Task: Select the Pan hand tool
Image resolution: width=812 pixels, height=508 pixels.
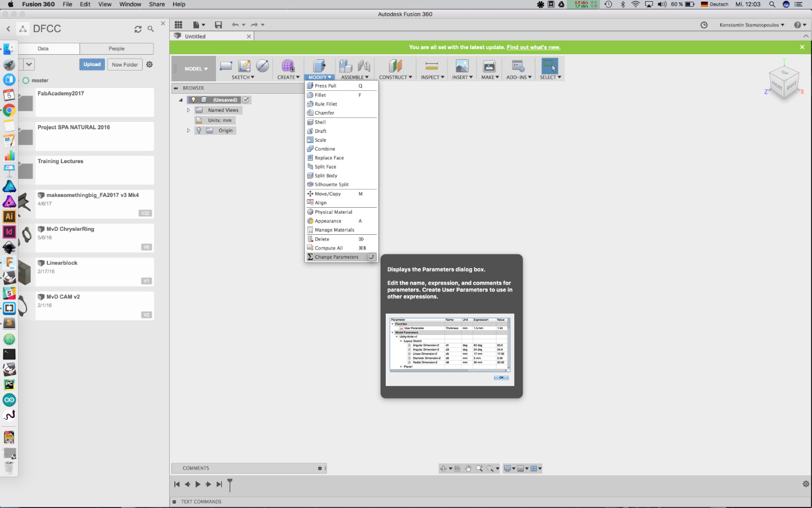Action: point(468,468)
